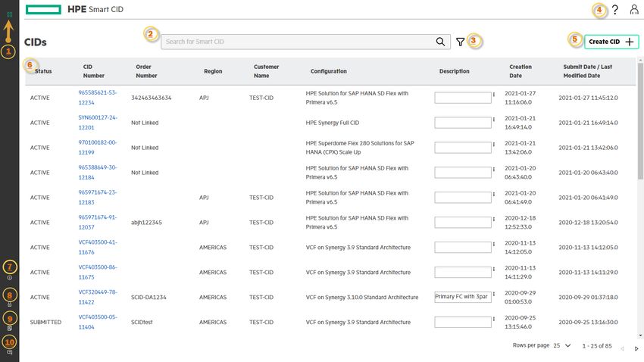Open CID link 965388649-30-12184

pyautogui.click(x=98, y=173)
